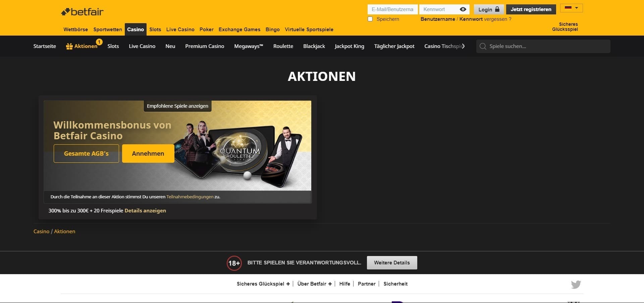Toggle the Speichern checkbox
Image resolution: width=644 pixels, height=303 pixels.
(x=370, y=19)
